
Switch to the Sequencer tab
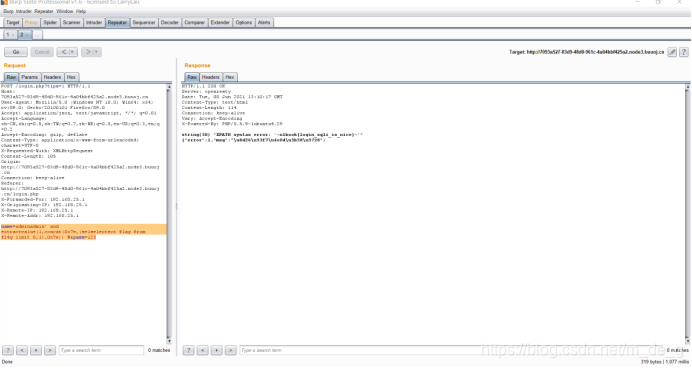click(x=144, y=23)
